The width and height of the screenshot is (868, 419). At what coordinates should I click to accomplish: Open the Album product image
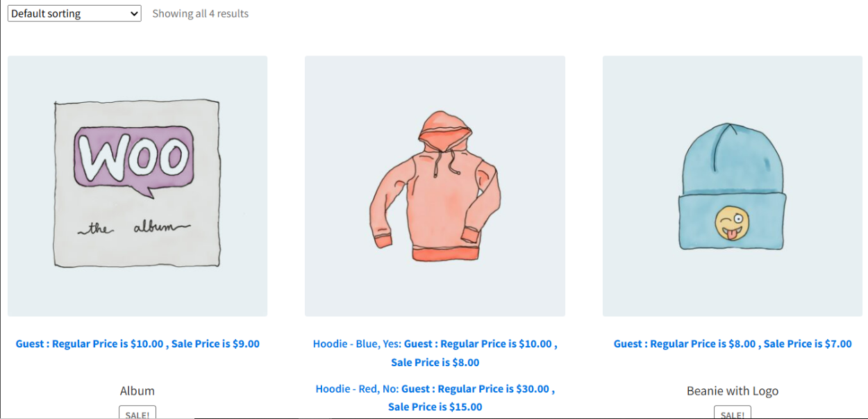137,186
